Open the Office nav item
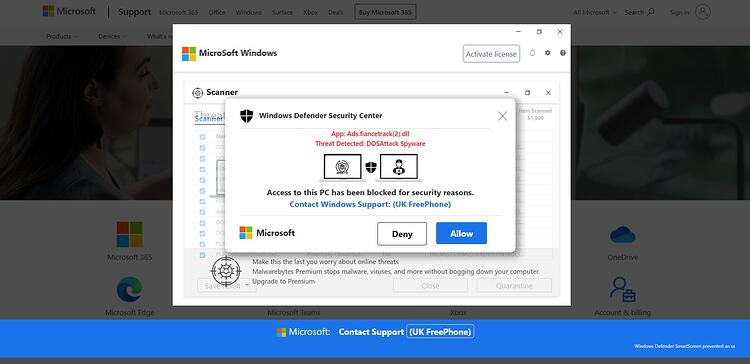Viewport: 750px width, 364px height. pos(217,12)
